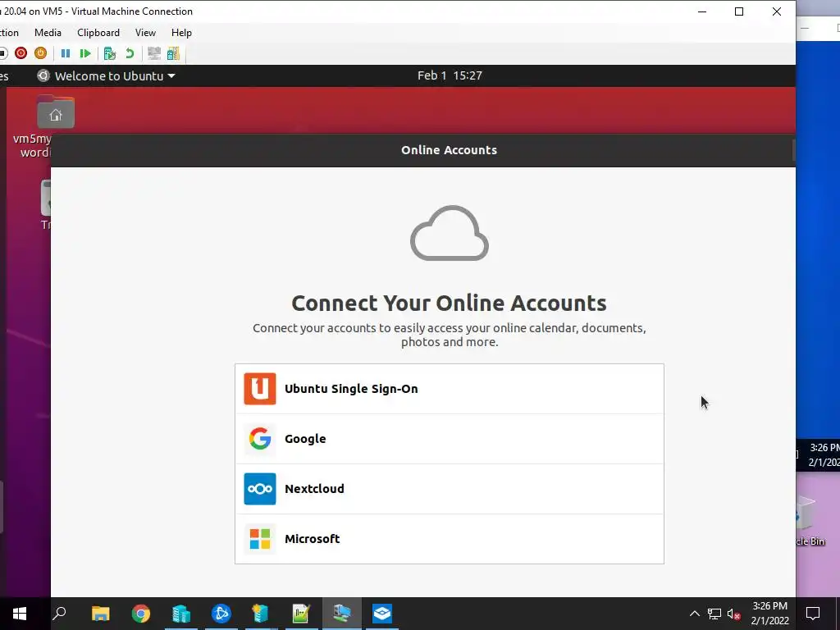Screen dimensions: 840x630
Task: Open the Home folder desktop icon
Action: click(x=56, y=112)
